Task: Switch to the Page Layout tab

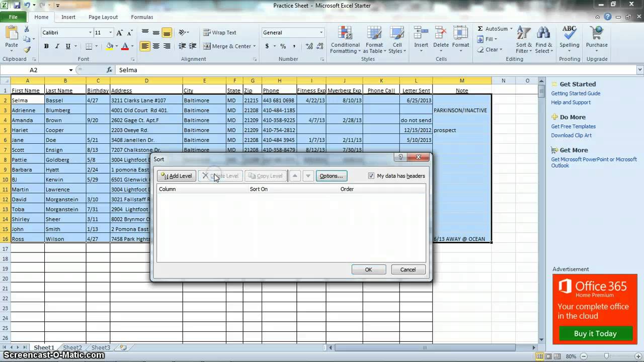Action: click(x=103, y=17)
